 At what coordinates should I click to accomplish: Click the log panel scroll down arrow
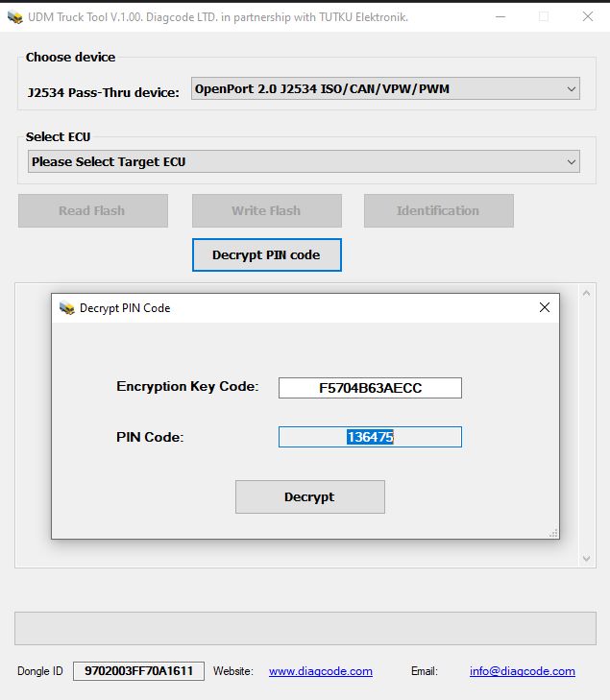coord(586,559)
